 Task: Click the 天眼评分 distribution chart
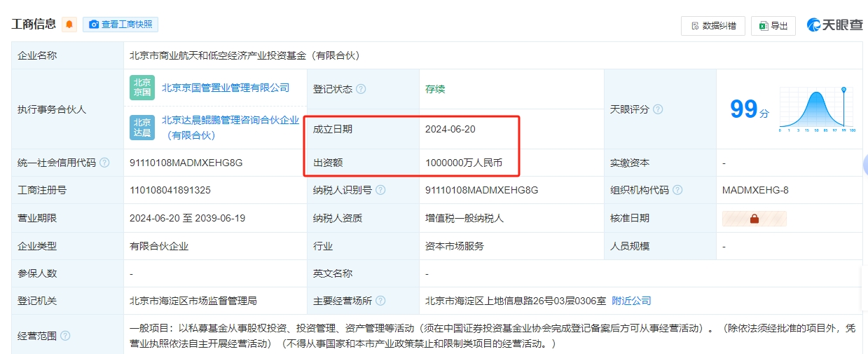pyautogui.click(x=817, y=109)
